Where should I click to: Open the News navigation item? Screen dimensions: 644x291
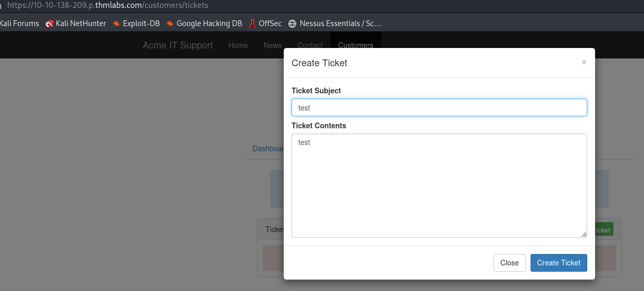(272, 45)
